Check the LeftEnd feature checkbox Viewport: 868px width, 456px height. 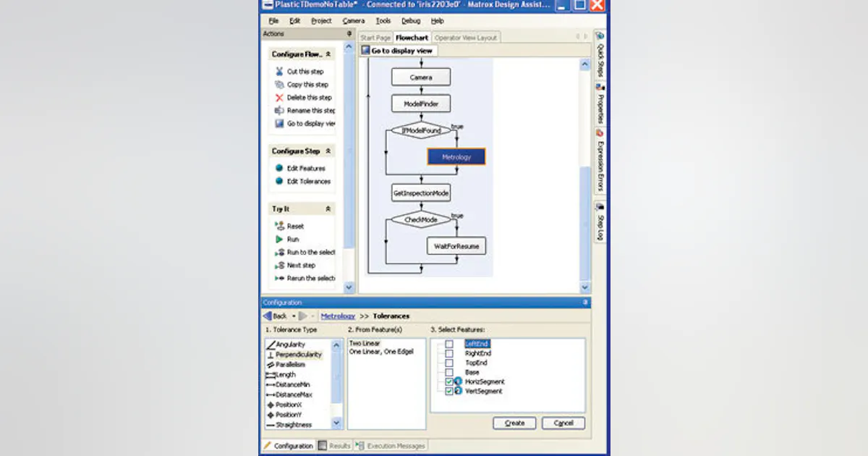449,344
